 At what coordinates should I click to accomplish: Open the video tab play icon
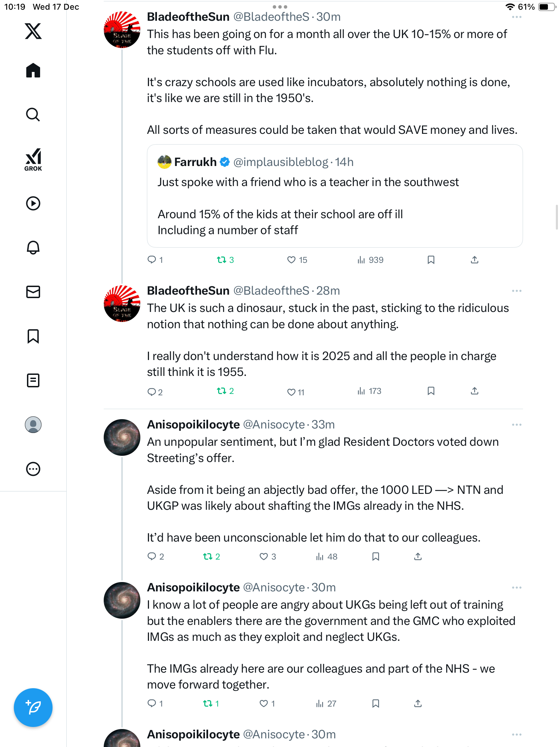pos(33,203)
